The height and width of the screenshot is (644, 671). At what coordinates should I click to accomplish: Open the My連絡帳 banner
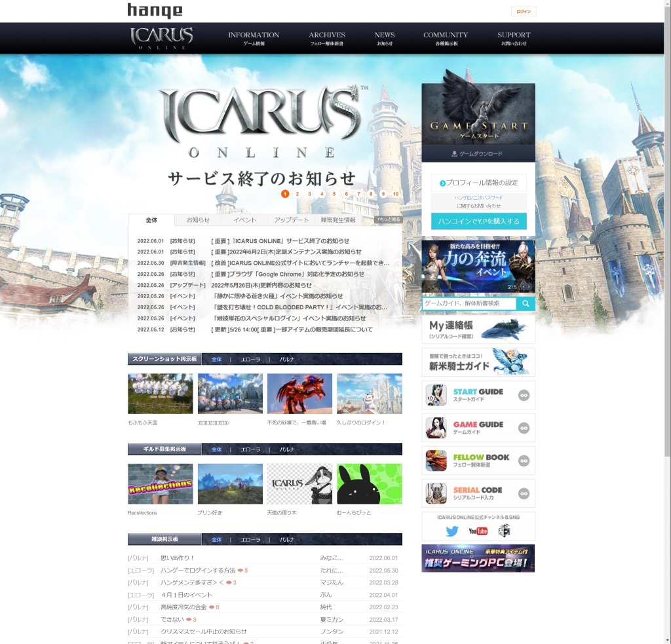pos(478,330)
